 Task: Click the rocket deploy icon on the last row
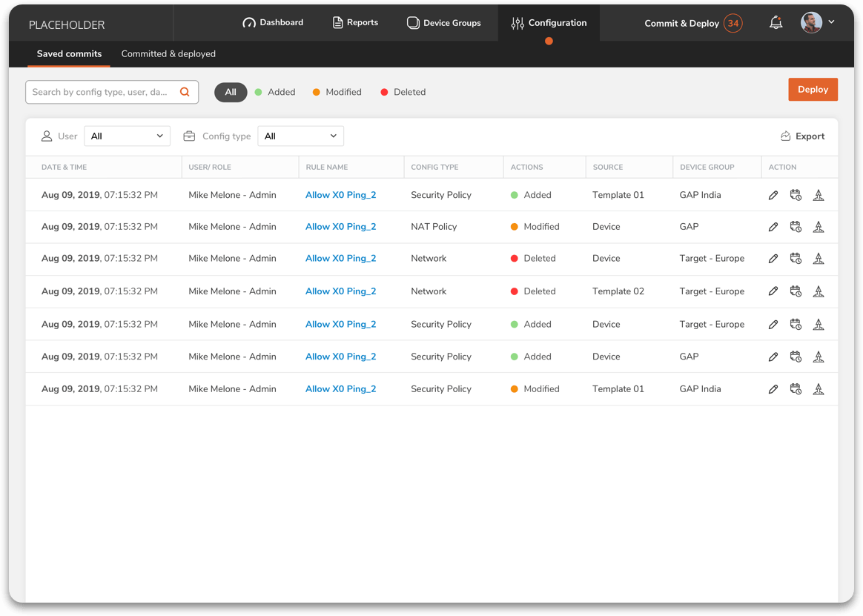click(x=819, y=388)
